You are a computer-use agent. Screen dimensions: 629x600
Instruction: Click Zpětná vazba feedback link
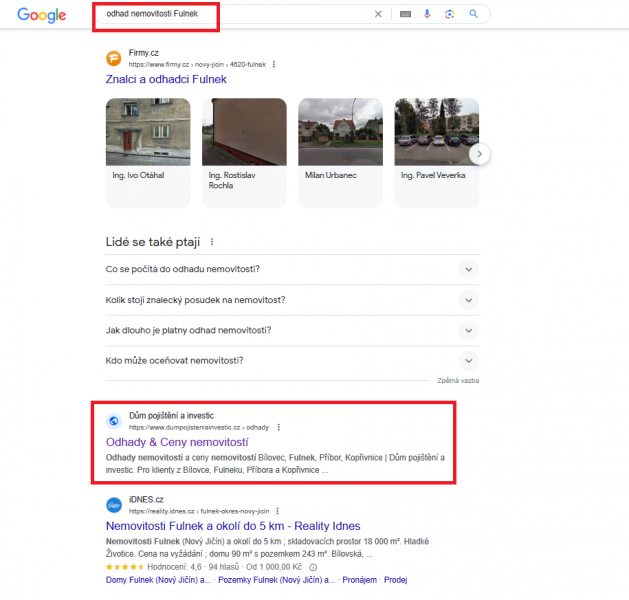[458, 381]
